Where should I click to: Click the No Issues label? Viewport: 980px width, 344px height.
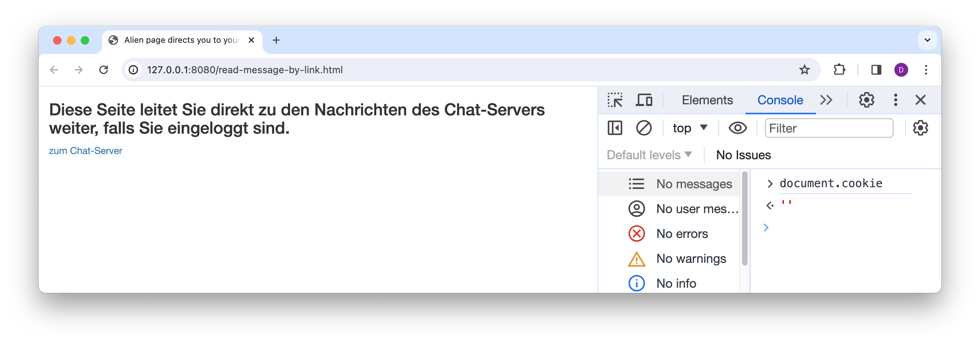(743, 155)
